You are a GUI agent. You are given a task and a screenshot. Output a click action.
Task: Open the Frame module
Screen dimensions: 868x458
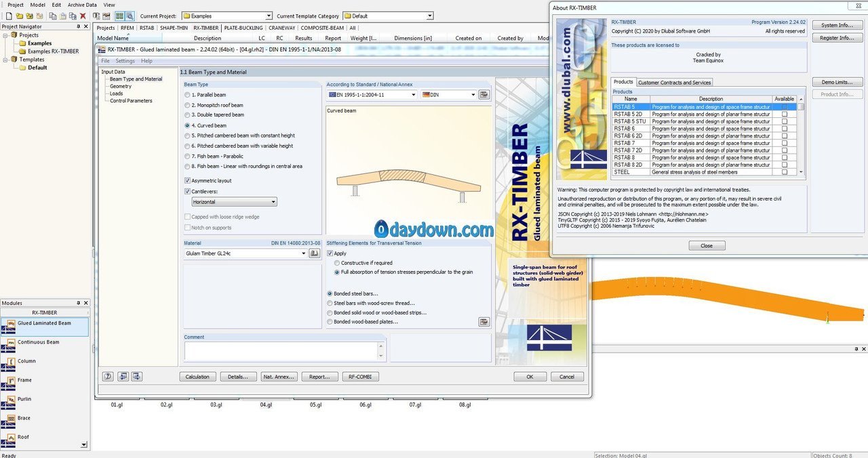point(45,383)
